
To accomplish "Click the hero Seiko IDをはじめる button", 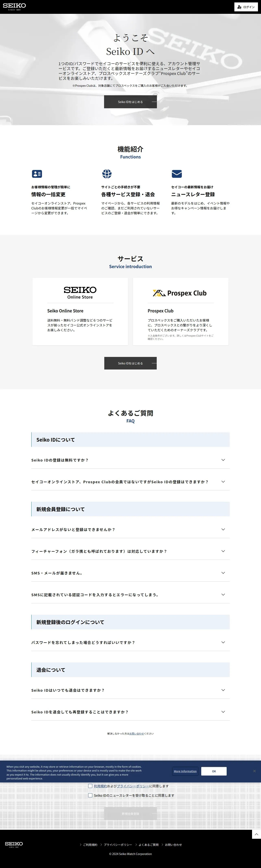I will [130, 102].
